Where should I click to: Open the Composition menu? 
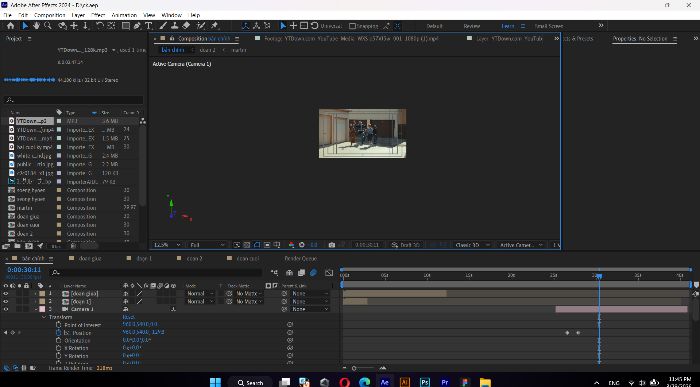point(50,15)
